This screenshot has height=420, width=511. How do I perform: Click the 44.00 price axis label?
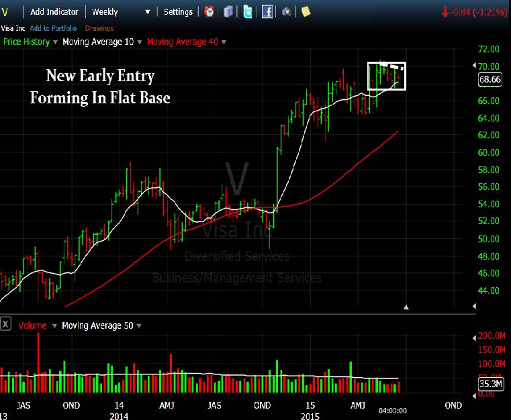tap(489, 291)
